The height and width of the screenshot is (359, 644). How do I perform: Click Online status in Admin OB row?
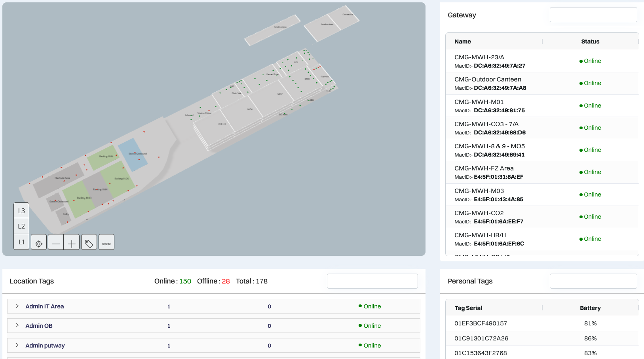coord(370,326)
